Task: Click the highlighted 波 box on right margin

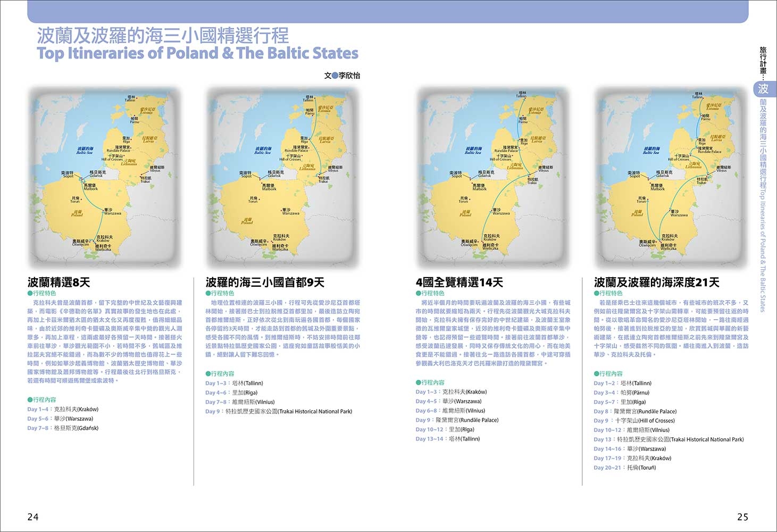Action: click(763, 89)
